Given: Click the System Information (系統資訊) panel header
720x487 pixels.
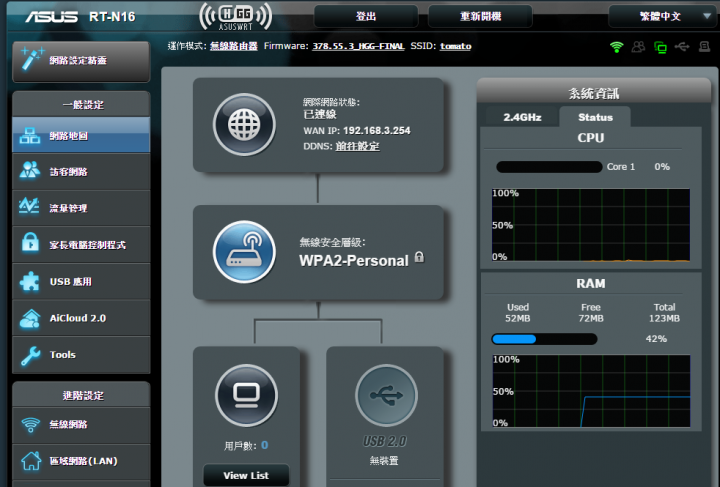Looking at the screenshot, I should (x=594, y=94).
